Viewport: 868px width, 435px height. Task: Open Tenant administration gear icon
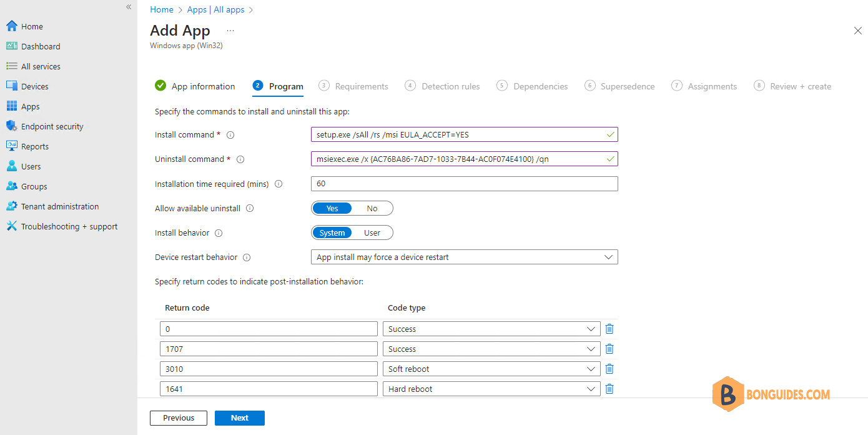(x=11, y=206)
